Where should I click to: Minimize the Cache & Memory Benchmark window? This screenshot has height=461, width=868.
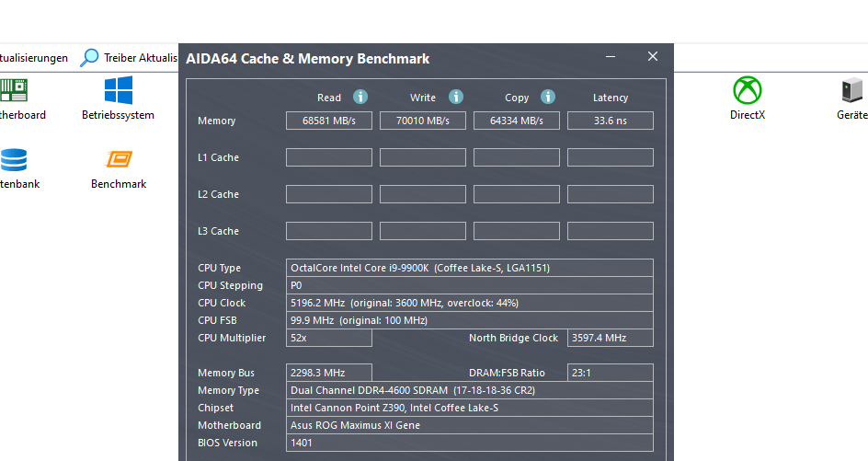click(611, 56)
